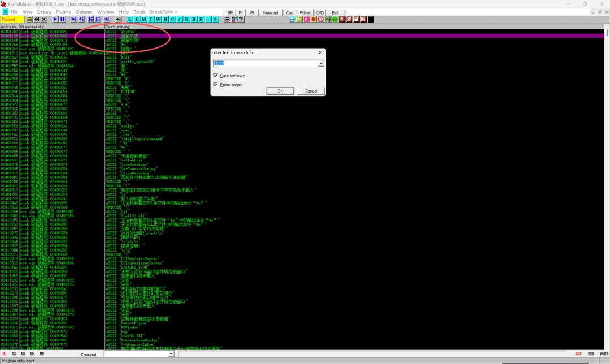The image size is (610, 364).
Task: Open appearance colors grid icon
Action: tap(234, 19)
